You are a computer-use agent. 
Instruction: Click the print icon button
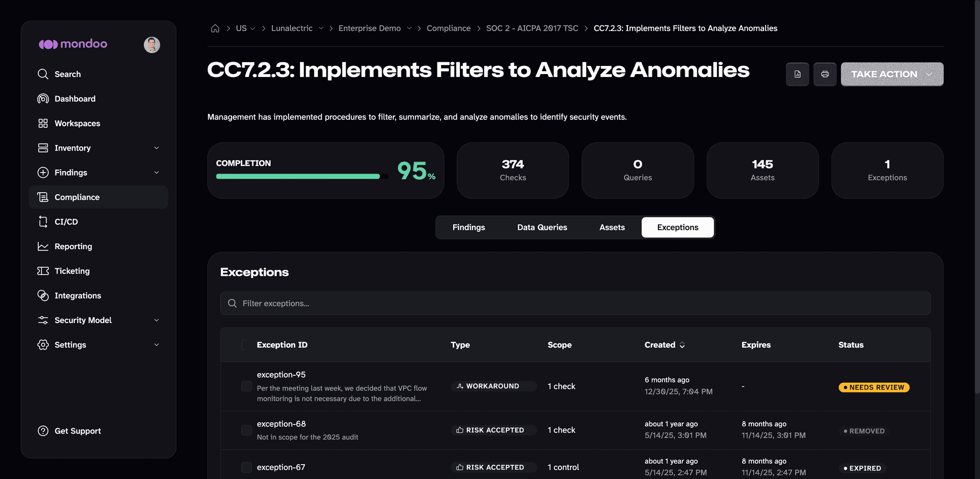pos(825,74)
